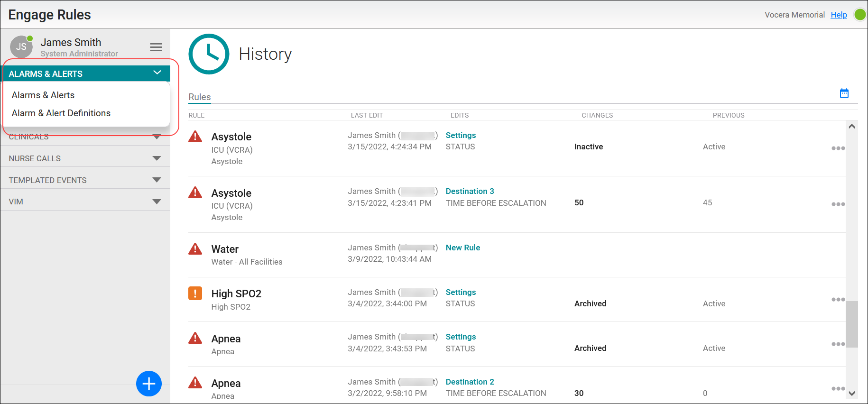Click the History clock icon
This screenshot has height=404, width=868.
(209, 54)
